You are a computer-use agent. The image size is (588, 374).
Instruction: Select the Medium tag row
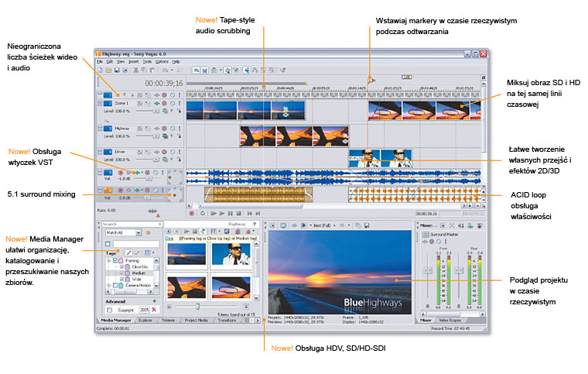[130, 273]
